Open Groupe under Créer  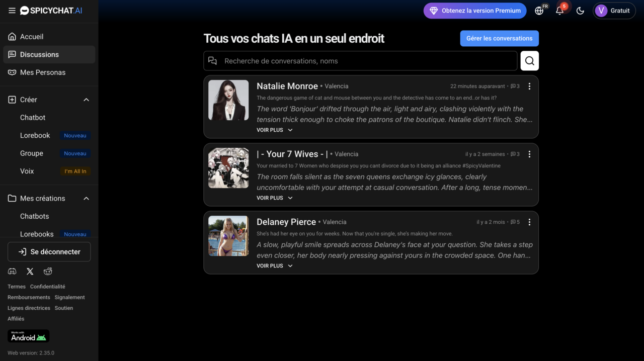(x=32, y=153)
